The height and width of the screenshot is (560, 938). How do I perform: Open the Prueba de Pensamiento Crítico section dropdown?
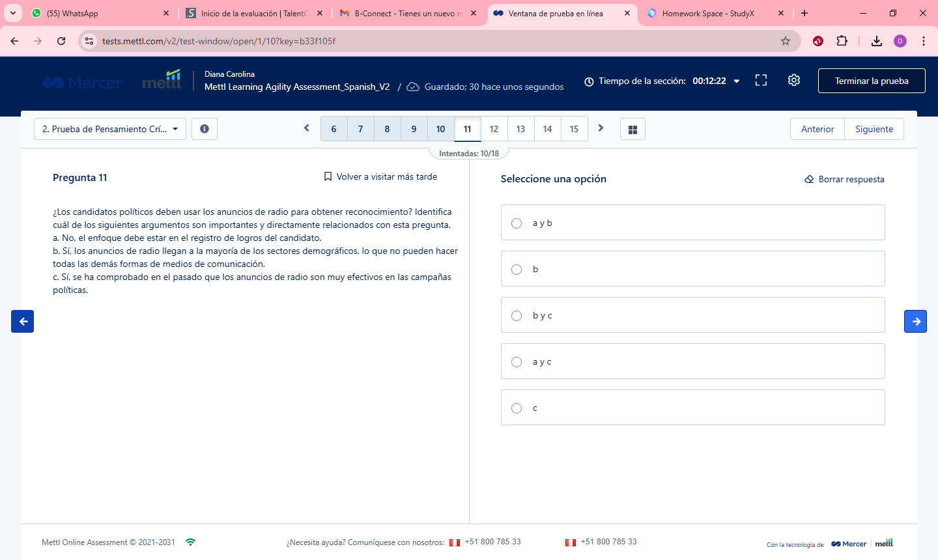point(110,129)
